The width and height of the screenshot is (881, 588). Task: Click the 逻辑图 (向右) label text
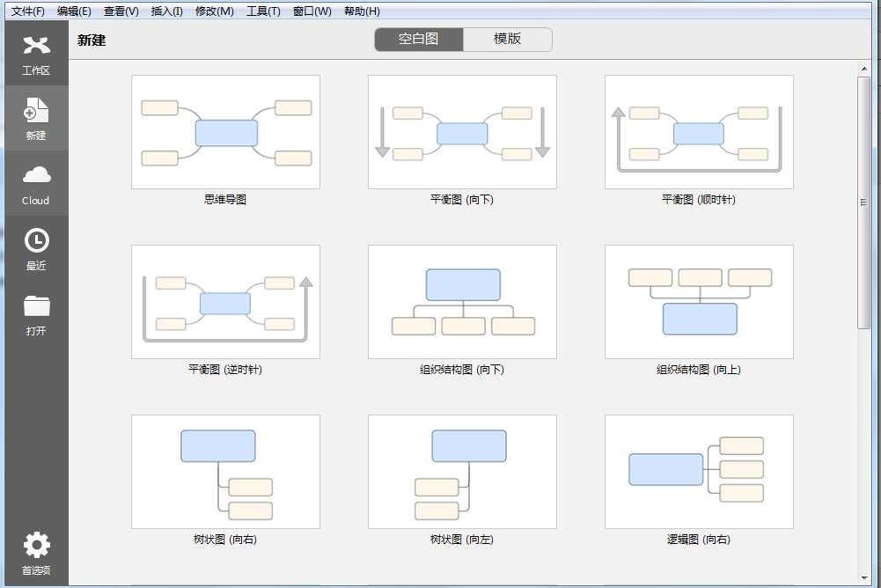(x=699, y=539)
